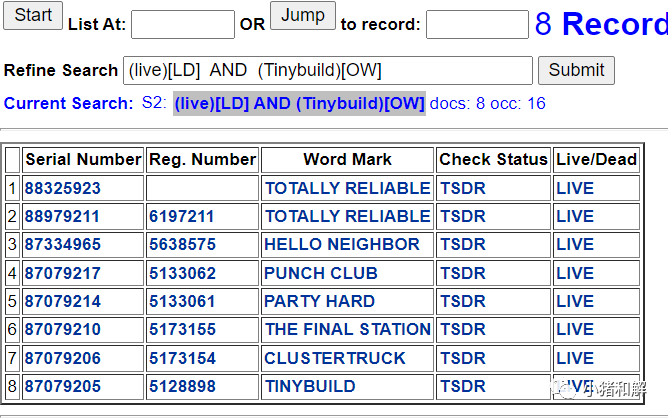The image size is (668, 419).
Task: Focus the List At input field
Action: pyautogui.click(x=183, y=25)
